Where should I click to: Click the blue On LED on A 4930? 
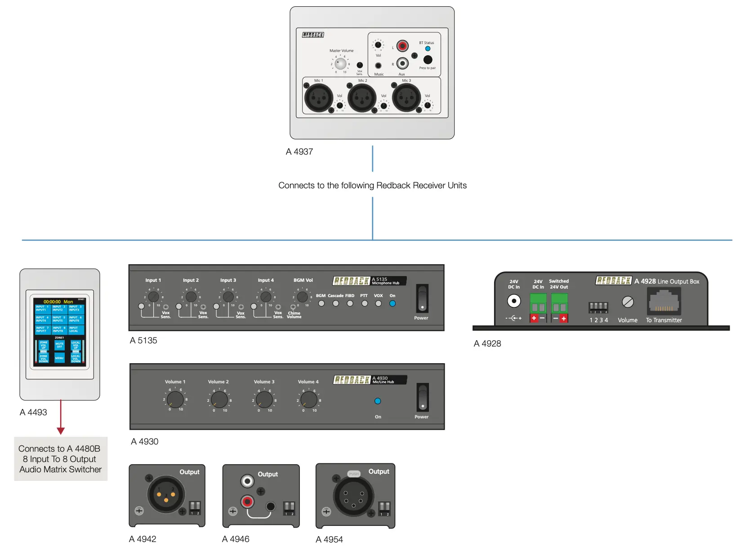(x=378, y=401)
